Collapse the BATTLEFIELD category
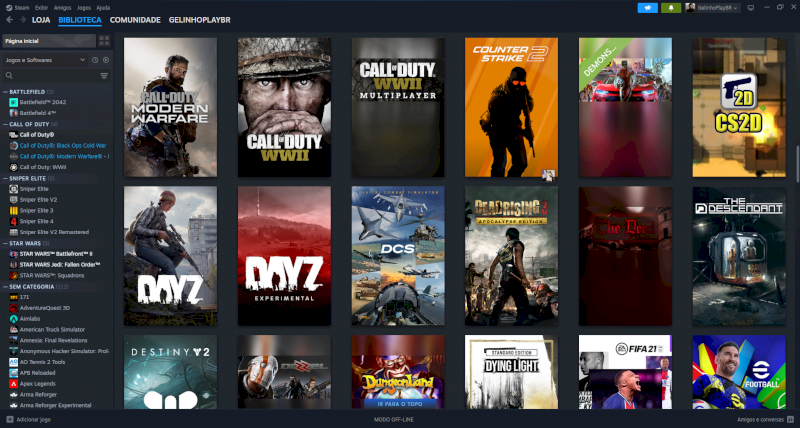The image size is (800, 428). (x=6, y=92)
